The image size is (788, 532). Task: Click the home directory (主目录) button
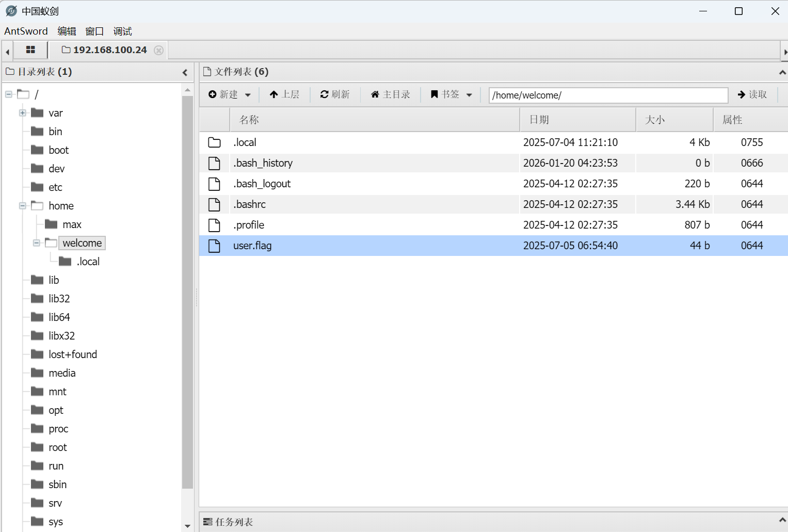tap(391, 94)
